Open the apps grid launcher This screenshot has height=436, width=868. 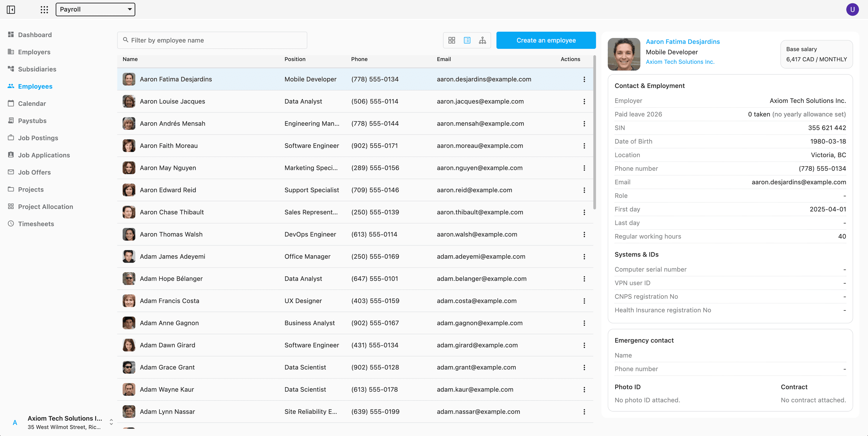pos(44,9)
